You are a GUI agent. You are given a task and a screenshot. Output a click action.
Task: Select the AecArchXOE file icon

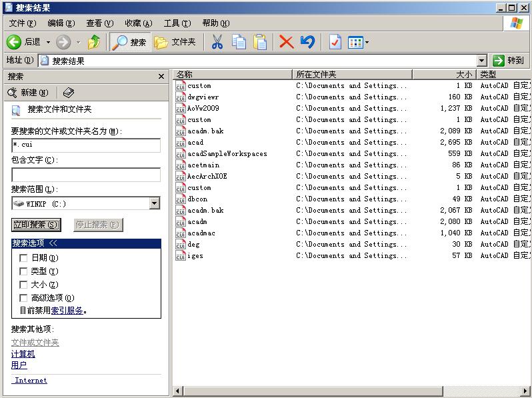(x=181, y=177)
